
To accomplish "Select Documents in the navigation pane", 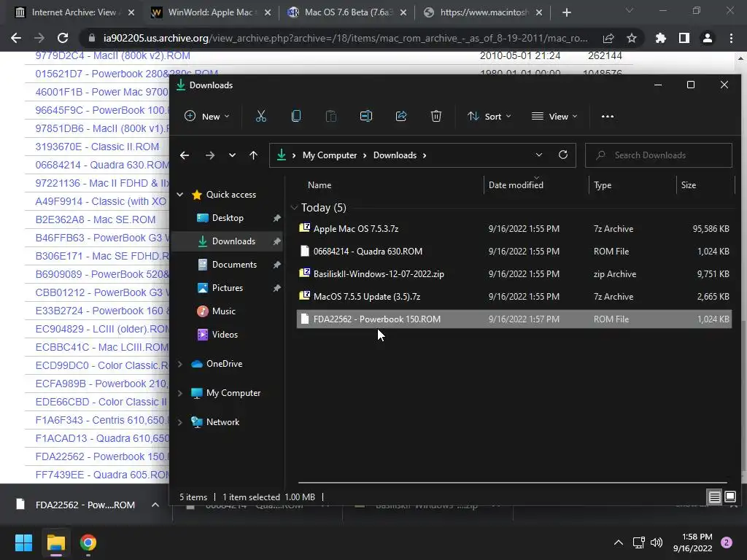I will (234, 264).
